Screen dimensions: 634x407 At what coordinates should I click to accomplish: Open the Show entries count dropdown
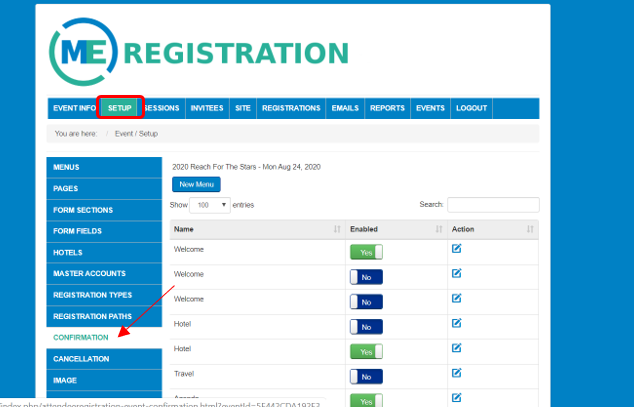click(x=210, y=205)
